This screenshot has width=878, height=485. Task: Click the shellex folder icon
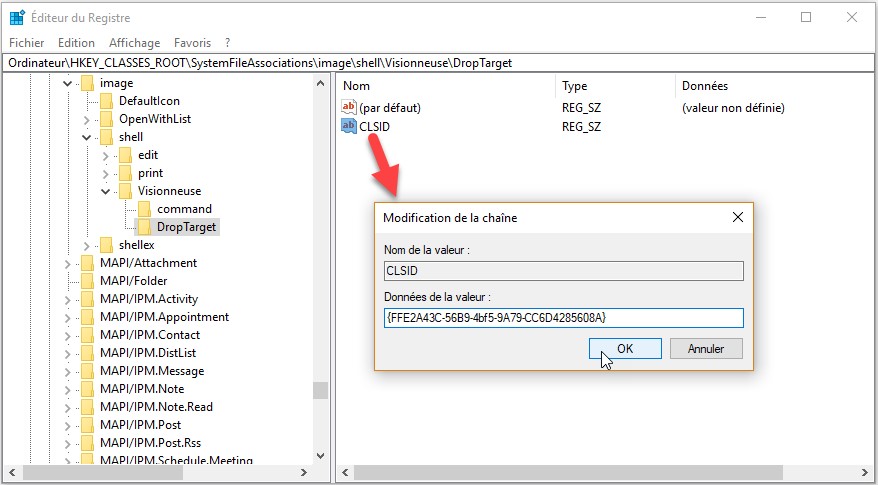[x=106, y=245]
